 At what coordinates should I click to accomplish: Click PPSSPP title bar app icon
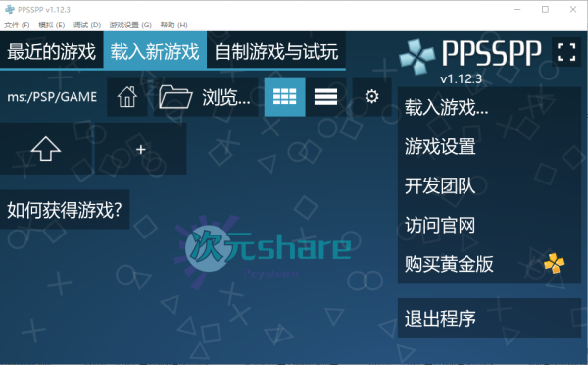tap(10, 10)
